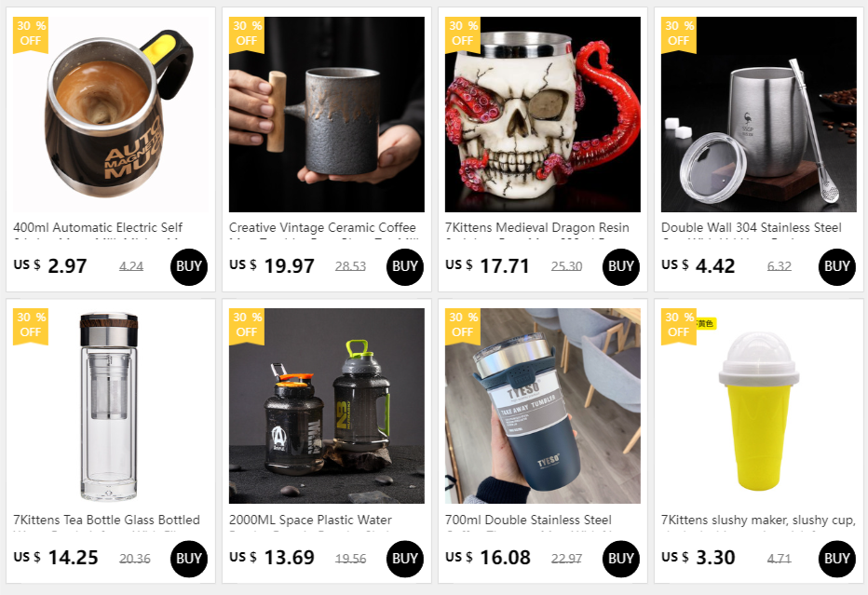Open '2000ML Space Plastic Water' title link
868x595 pixels.
pos(310,520)
